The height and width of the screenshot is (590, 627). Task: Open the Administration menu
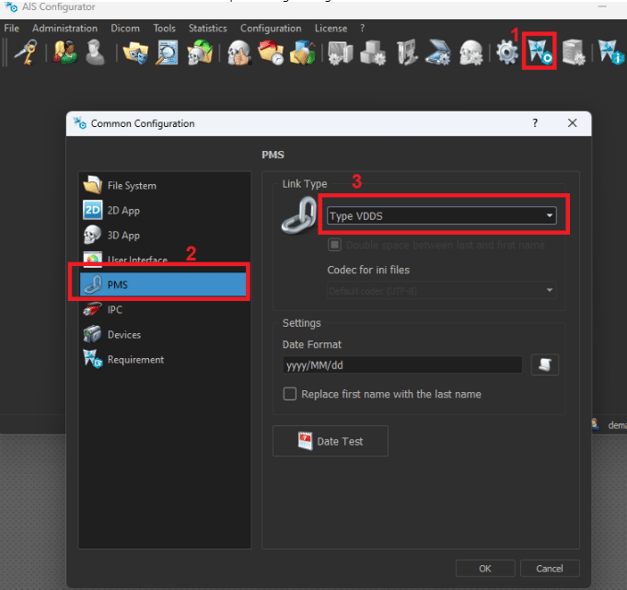coord(65,28)
